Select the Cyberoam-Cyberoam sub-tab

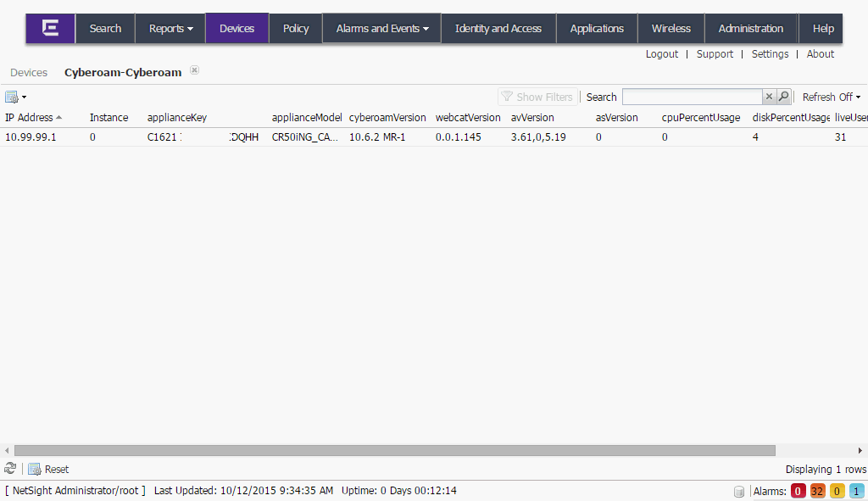[x=123, y=73]
